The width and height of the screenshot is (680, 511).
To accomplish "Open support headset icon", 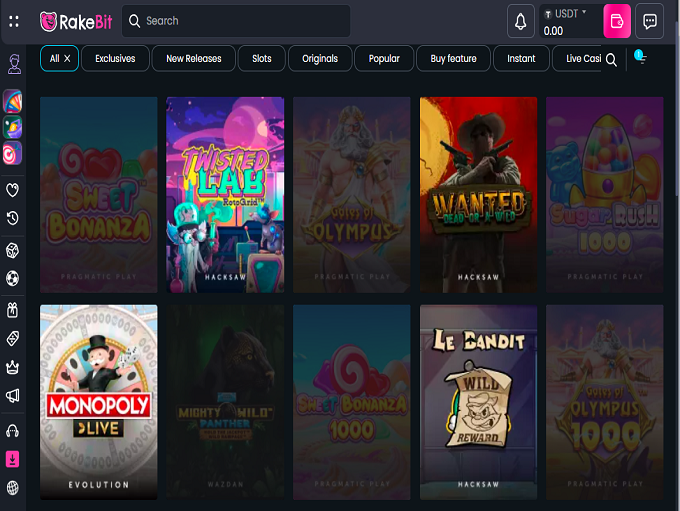I will click(13, 431).
